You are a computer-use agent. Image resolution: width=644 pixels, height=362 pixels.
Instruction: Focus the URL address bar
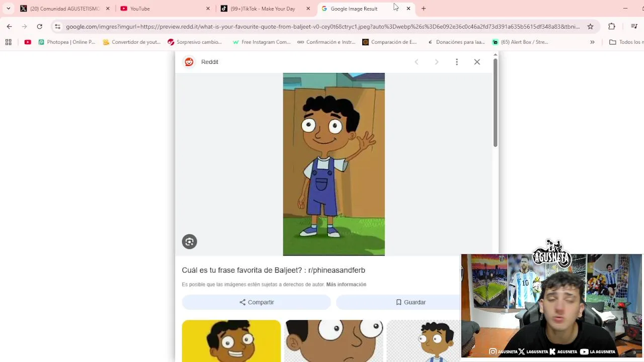point(322,27)
